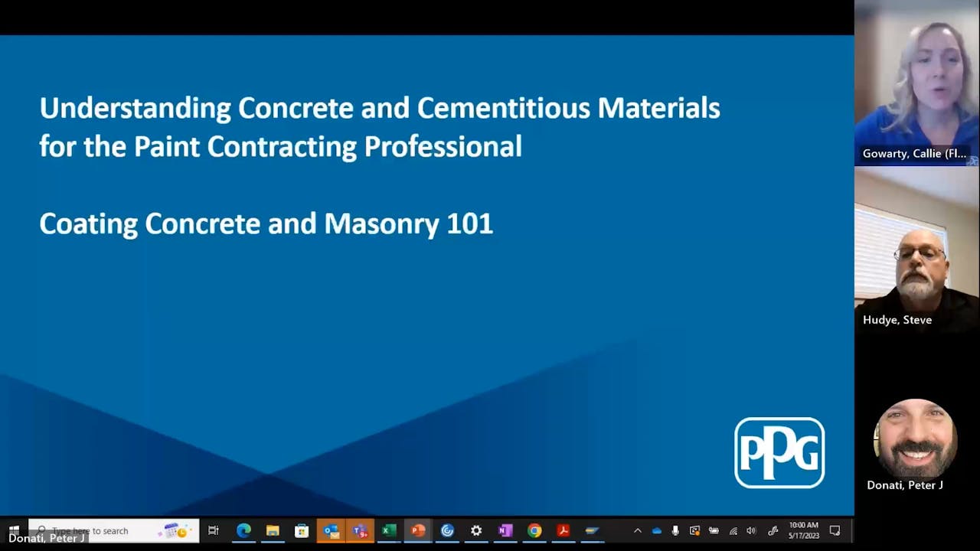This screenshot has height=551, width=980.
Task: Open File Explorer from the taskbar
Action: pyautogui.click(x=272, y=530)
